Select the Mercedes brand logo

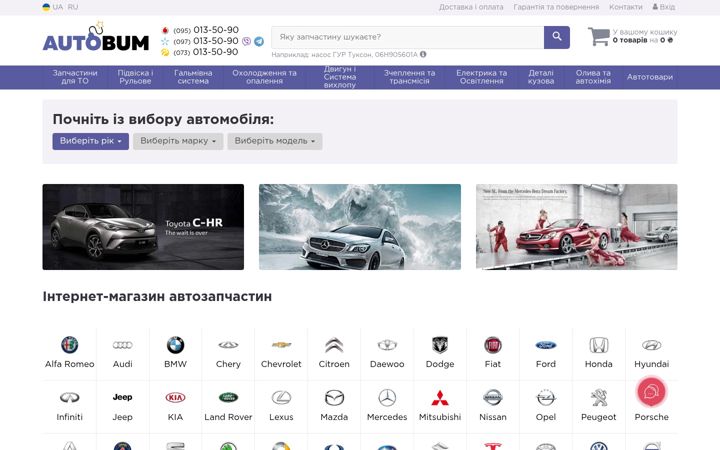[387, 398]
